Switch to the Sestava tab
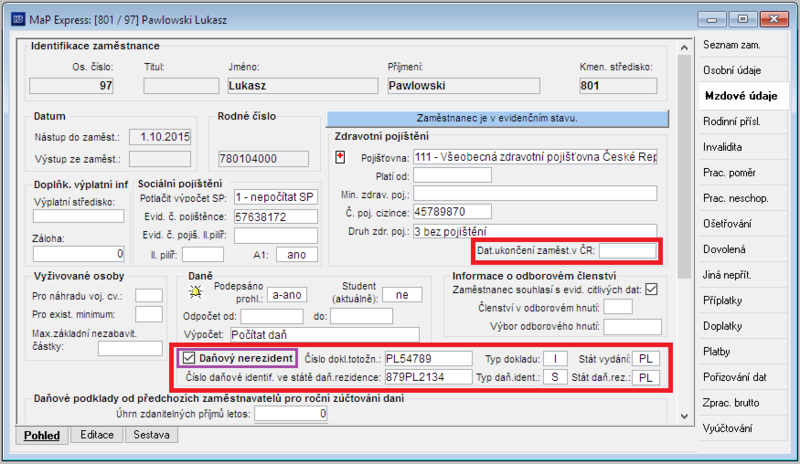Screen dimensions: 800x464 [152, 434]
